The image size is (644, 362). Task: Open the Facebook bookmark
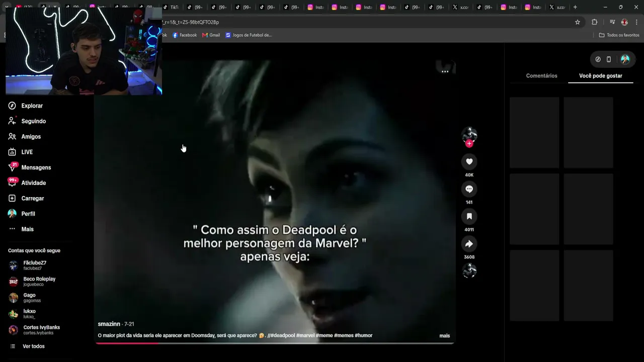tap(185, 35)
